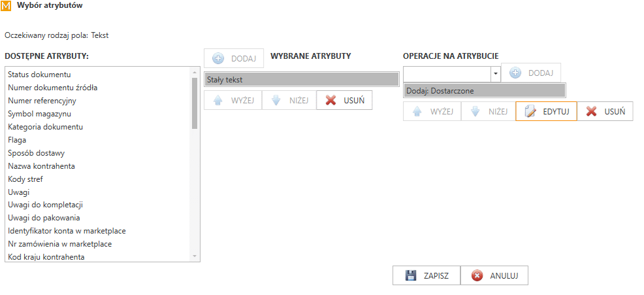The width and height of the screenshot is (644, 295).
Task: Move selected attribute up with Wyżej under Stały tekst
Action: click(x=233, y=100)
